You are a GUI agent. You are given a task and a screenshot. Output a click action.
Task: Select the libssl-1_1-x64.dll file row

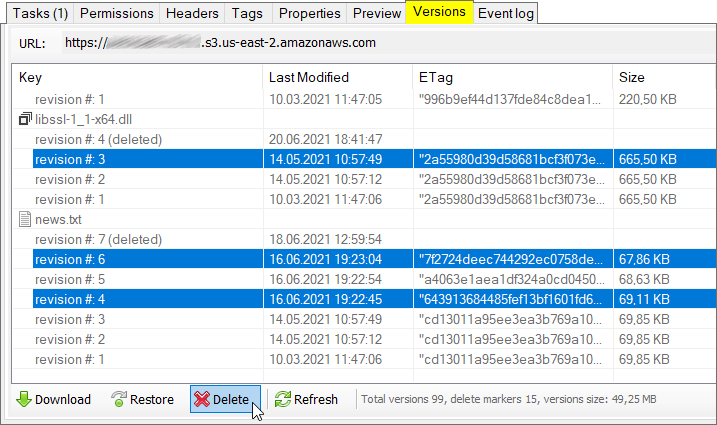click(364, 119)
